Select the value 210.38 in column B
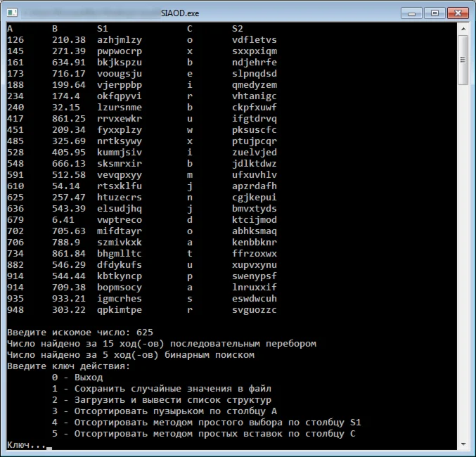Screen dimensions: 476x457 [x=69, y=40]
